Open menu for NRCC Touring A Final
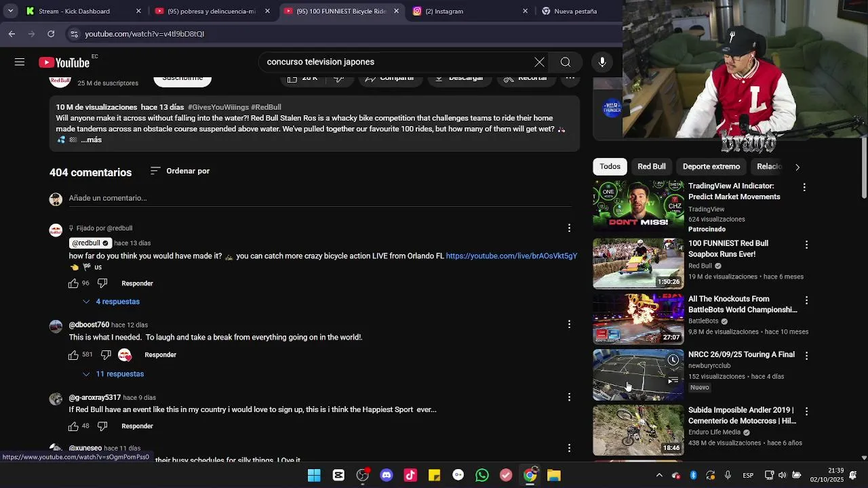The image size is (868, 488). [x=806, y=356]
